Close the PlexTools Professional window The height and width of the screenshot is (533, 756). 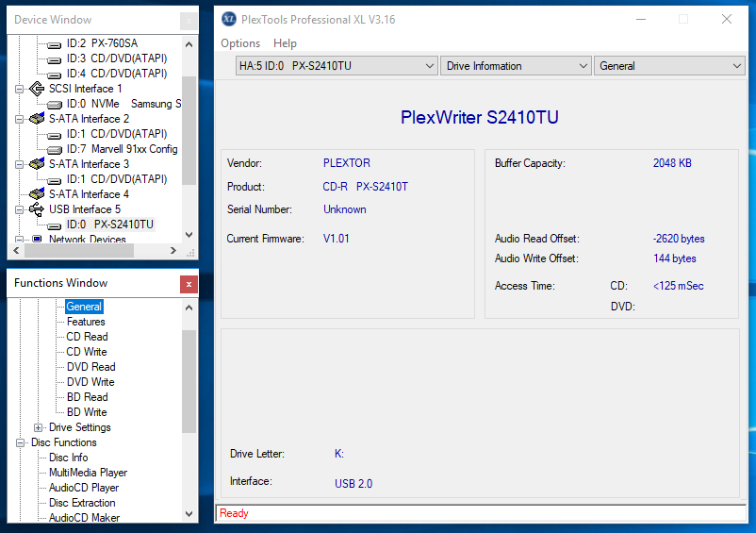727,19
